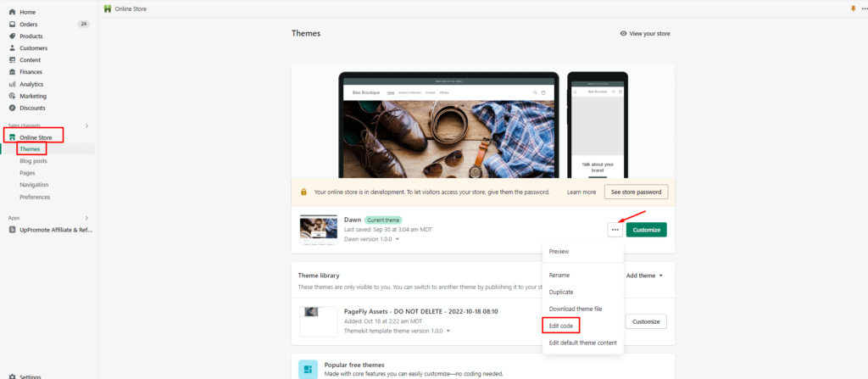Click 'Added: Oct 18 at 2:22 am MDT'
This screenshot has height=379, width=868.
[384, 321]
